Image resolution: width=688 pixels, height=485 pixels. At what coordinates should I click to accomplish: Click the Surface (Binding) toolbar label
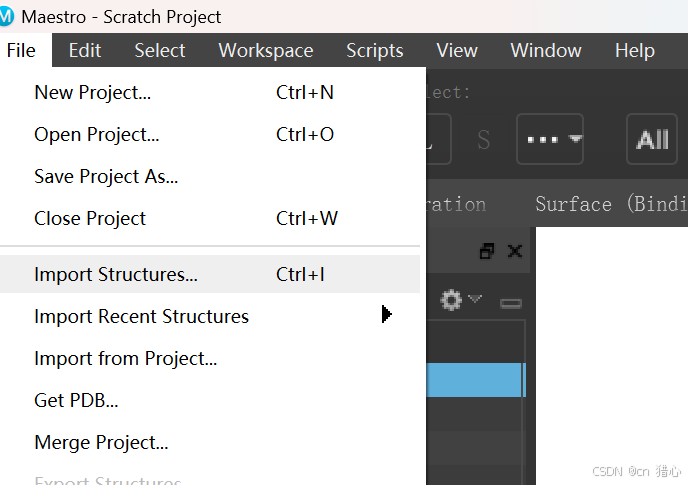point(611,204)
